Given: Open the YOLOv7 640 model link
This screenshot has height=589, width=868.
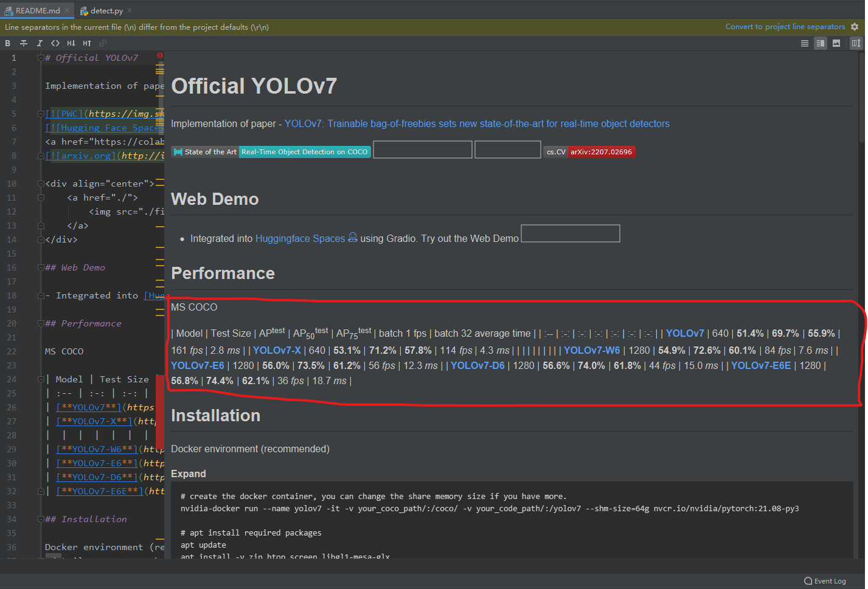Looking at the screenshot, I should [685, 333].
